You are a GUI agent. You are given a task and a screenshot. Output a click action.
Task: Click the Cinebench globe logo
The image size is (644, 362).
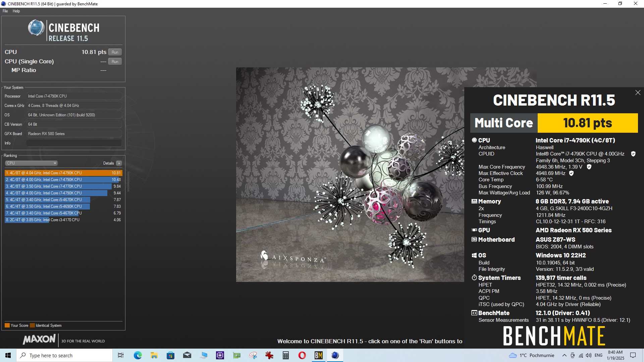point(36,28)
